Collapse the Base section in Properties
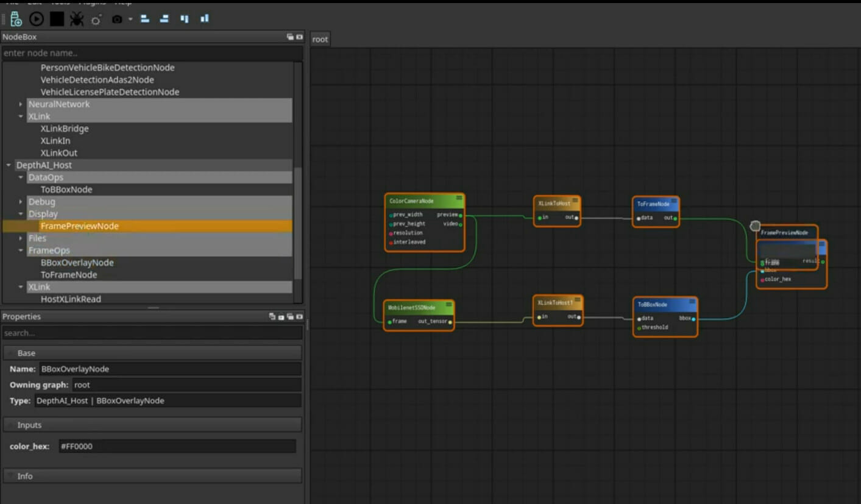 pos(152,353)
